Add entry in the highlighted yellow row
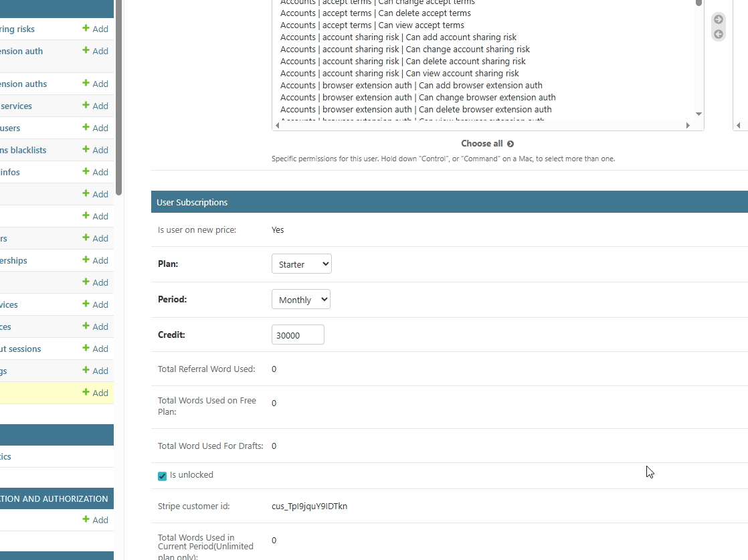 (96, 393)
